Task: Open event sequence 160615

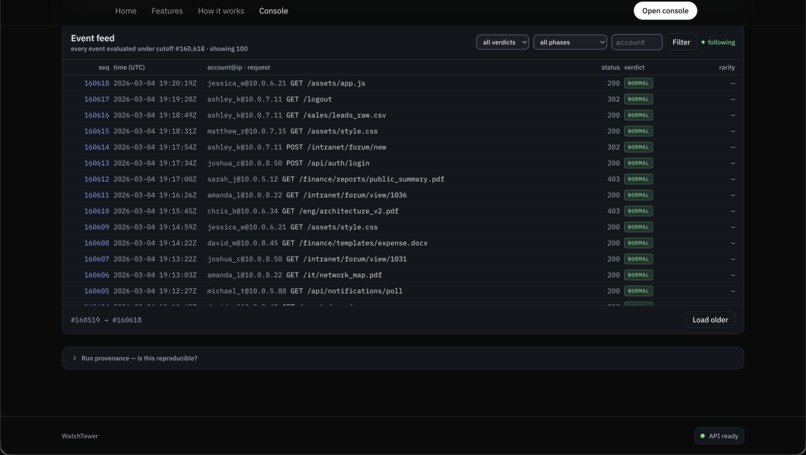Action: click(x=97, y=131)
